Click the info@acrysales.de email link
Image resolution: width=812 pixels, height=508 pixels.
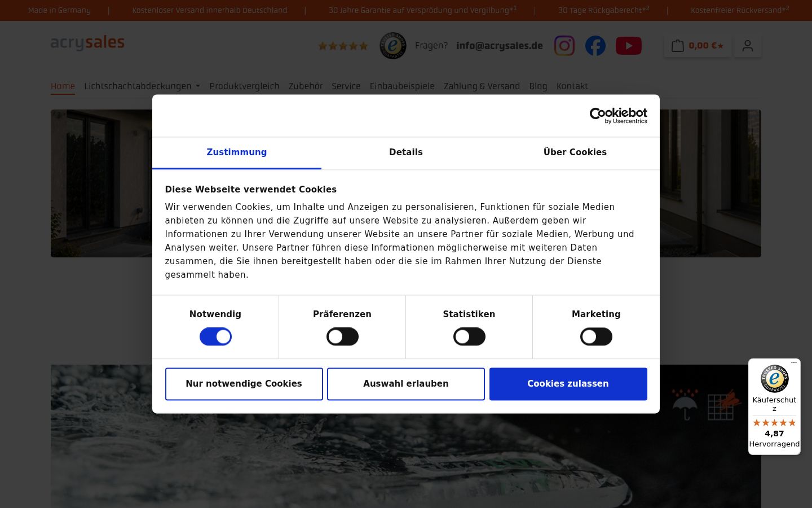[x=500, y=46]
